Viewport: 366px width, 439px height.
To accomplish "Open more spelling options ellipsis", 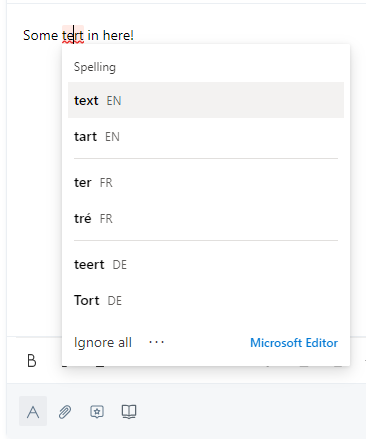I will (x=156, y=342).
